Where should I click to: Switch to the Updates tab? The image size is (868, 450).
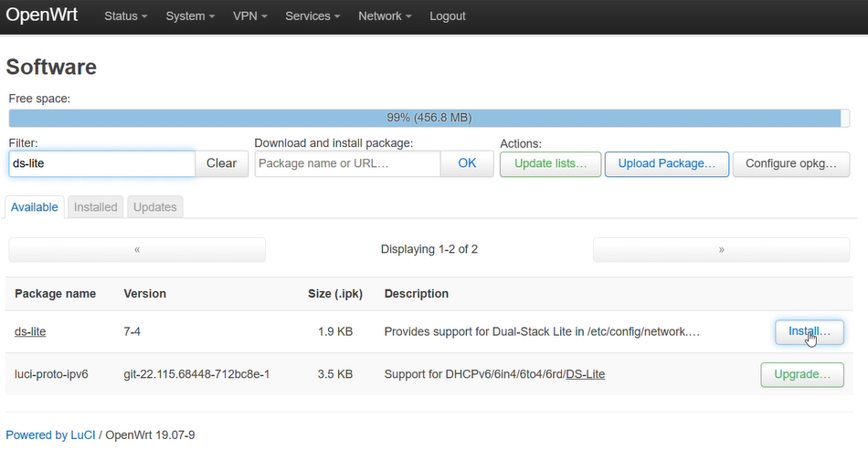155,207
